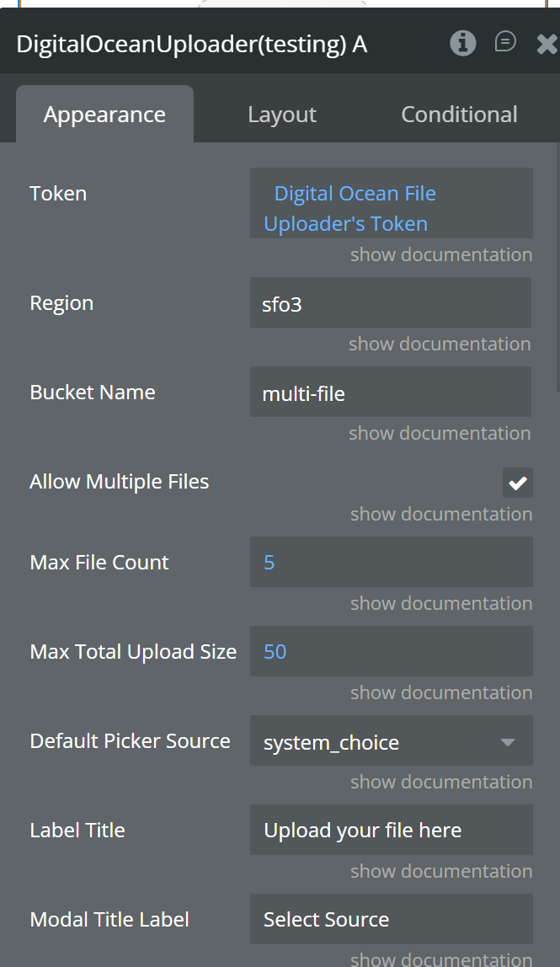
Task: Show documentation for Allow Multiple Files
Action: tap(441, 514)
